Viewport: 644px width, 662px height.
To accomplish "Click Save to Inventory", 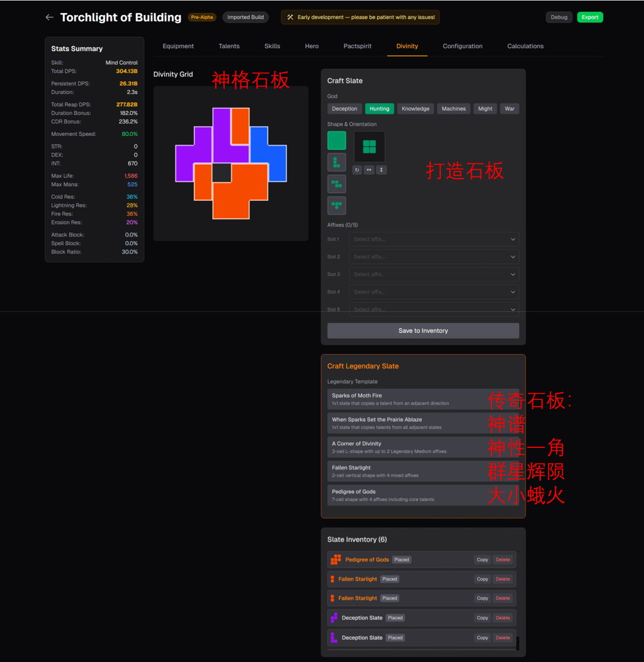I will coord(423,331).
